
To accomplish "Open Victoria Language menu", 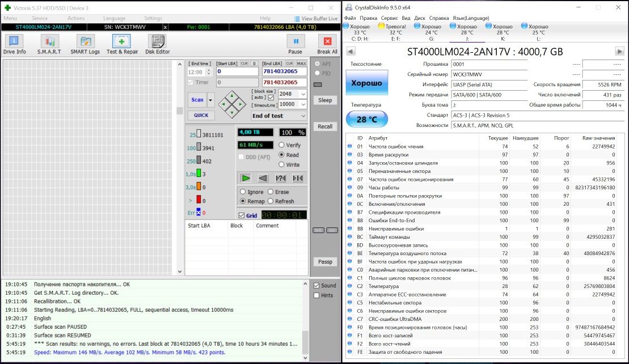I will click(x=115, y=19).
